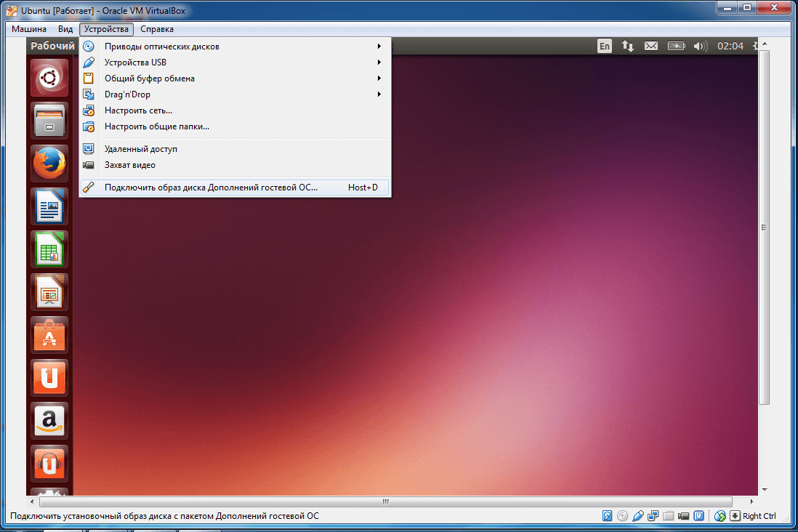Screen dimensions: 798x532
Task: Choose Настроить общие папки... menu item
Action: [235, 126]
